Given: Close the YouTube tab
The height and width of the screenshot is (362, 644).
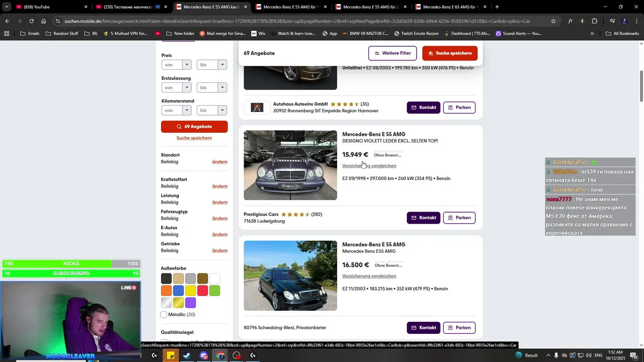Looking at the screenshot, I should [86, 7].
